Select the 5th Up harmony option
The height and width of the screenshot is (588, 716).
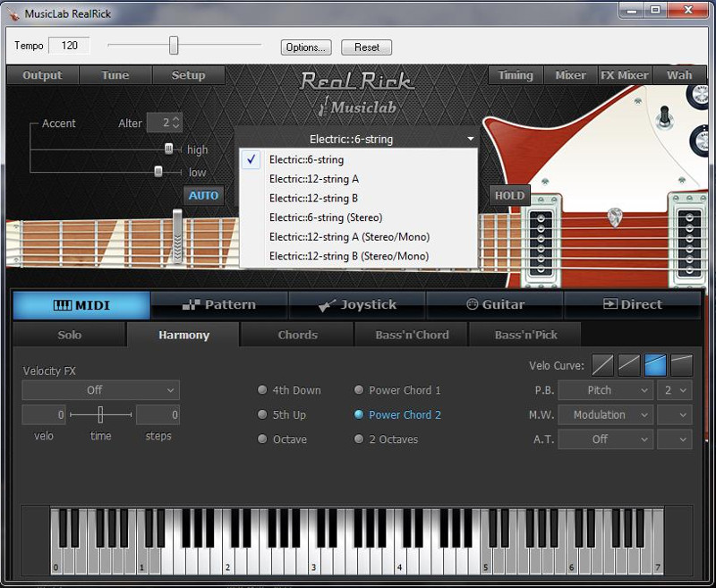coord(282,414)
